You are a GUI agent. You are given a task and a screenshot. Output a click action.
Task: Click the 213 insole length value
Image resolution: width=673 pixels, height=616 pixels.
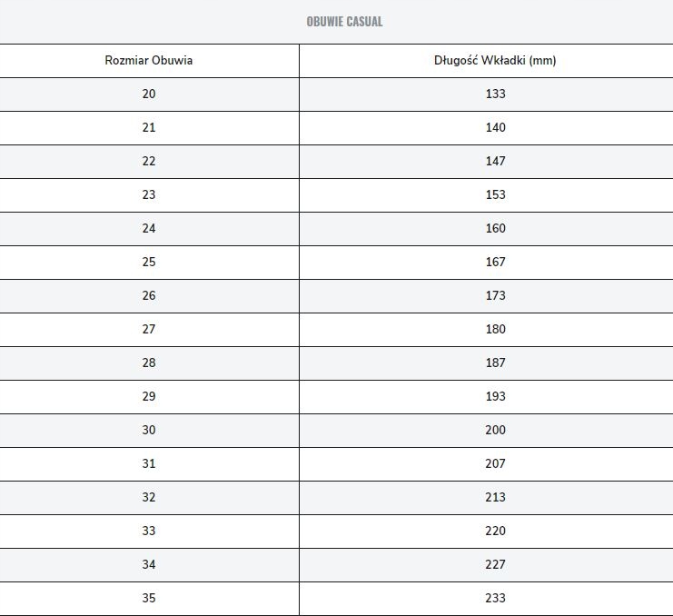(495, 497)
